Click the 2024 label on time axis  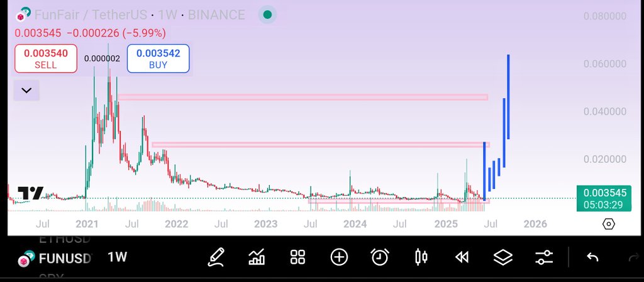click(355, 224)
